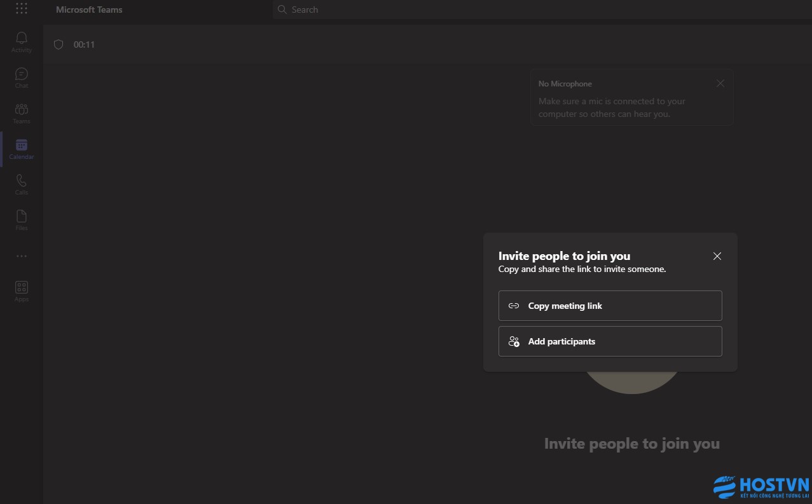The height and width of the screenshot is (504, 812).
Task: Click the add-people icon beside Add participants
Action: coord(514,341)
